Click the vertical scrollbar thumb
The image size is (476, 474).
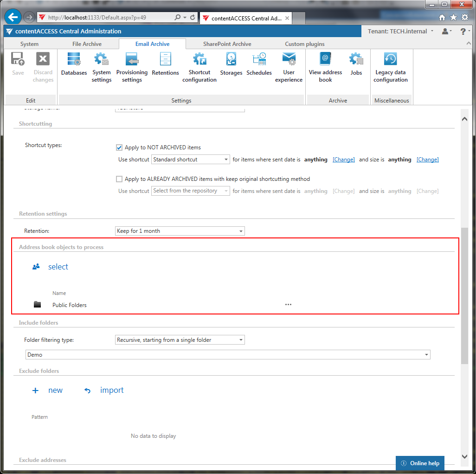464,296
